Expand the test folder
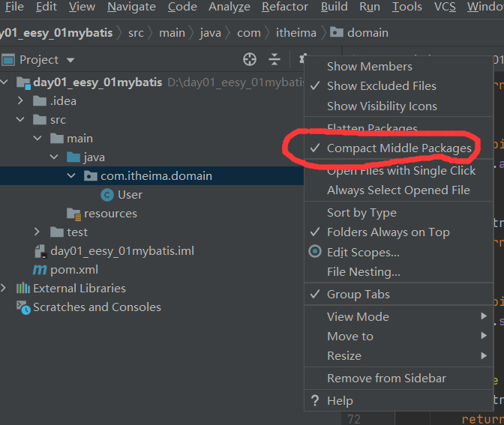Viewport: 504px width, 425px height. tap(37, 232)
